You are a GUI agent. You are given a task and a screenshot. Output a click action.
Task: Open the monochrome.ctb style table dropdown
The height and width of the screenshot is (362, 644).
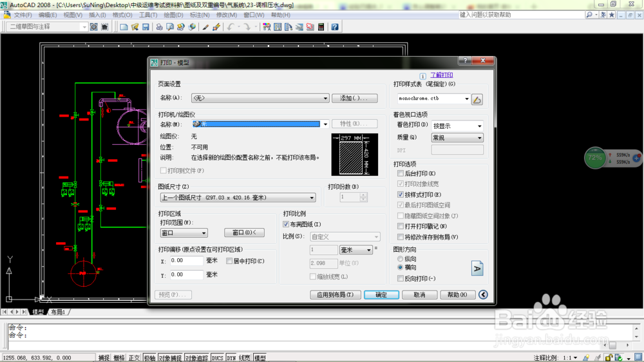click(433, 99)
